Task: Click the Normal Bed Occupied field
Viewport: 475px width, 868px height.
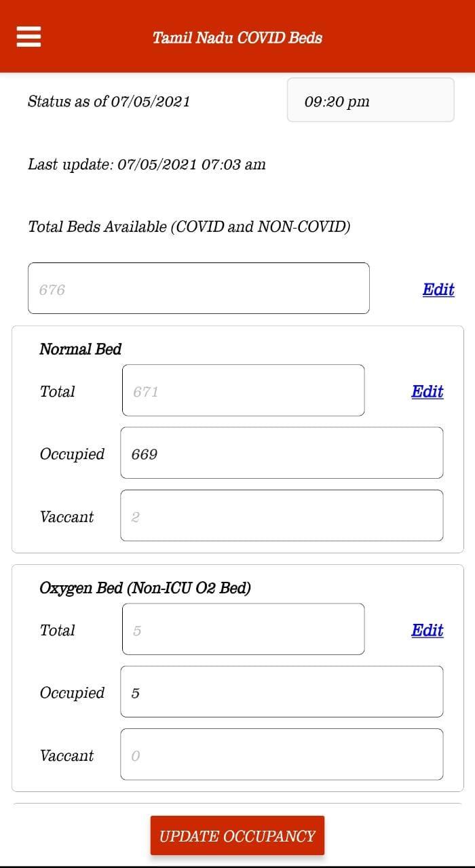Action: click(282, 453)
